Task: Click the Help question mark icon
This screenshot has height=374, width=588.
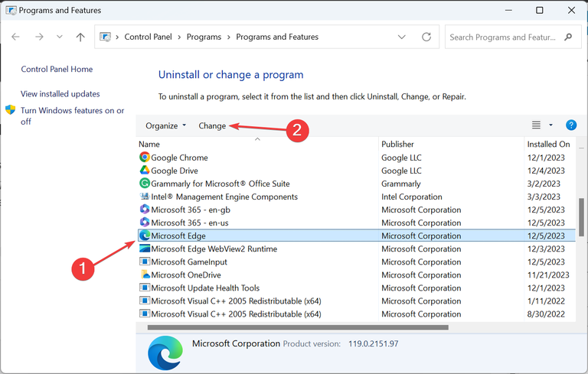Action: (570, 125)
